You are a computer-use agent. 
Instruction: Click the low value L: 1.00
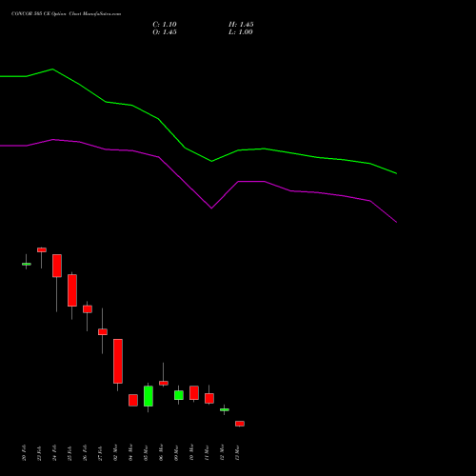coord(241,32)
